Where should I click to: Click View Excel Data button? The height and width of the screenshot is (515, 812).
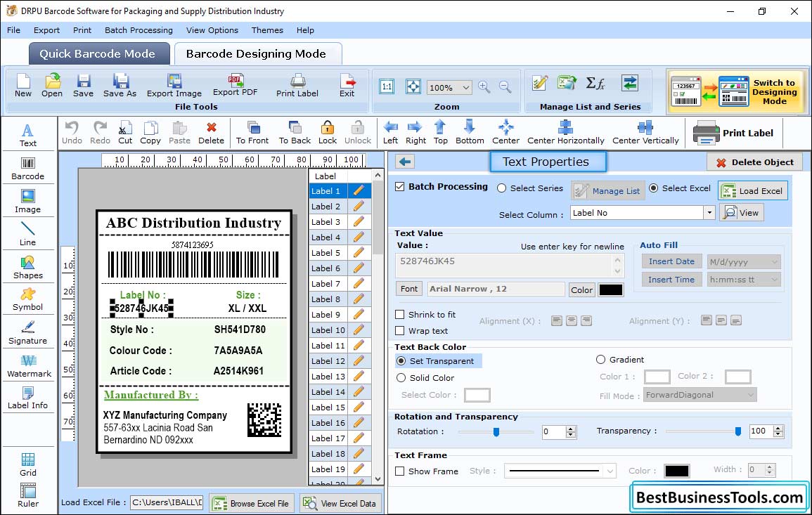[x=340, y=503]
